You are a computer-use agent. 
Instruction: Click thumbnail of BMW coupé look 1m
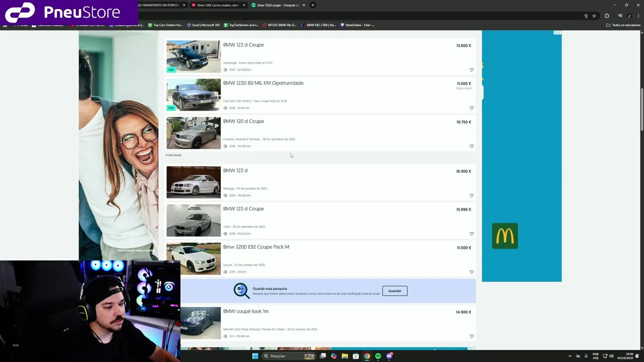click(x=201, y=323)
